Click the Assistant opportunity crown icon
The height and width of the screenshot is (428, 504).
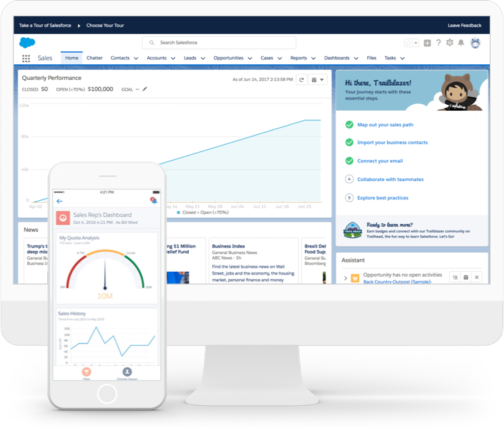point(355,278)
